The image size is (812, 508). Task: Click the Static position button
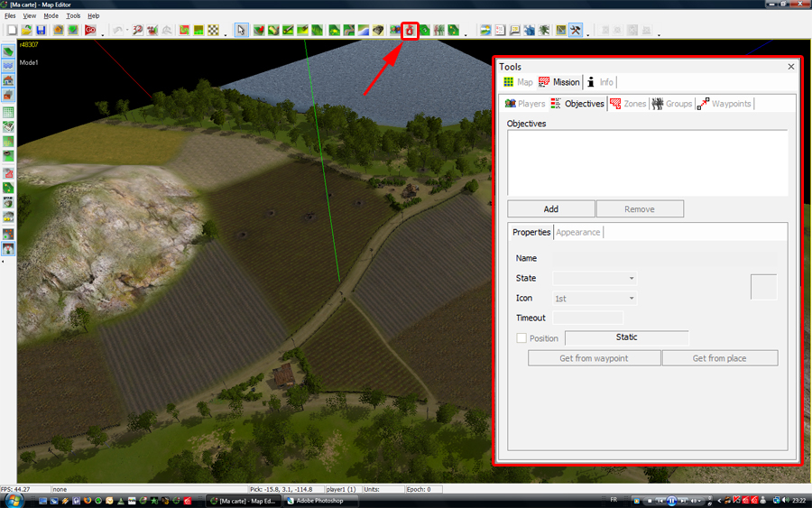tap(627, 337)
